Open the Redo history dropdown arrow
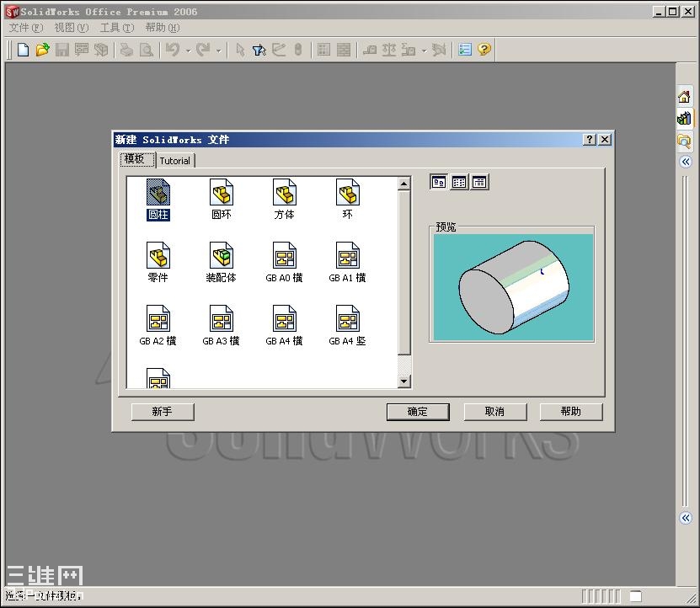The height and width of the screenshot is (608, 700). click(x=218, y=51)
